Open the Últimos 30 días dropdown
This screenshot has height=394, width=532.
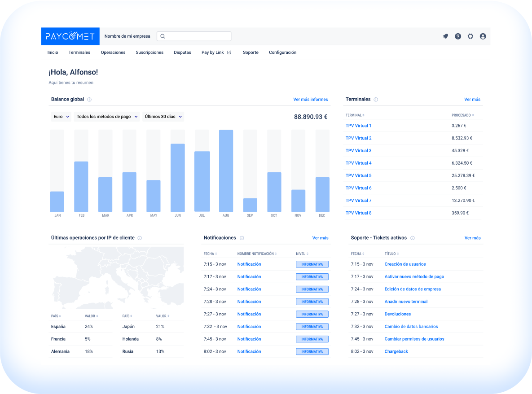[163, 117]
